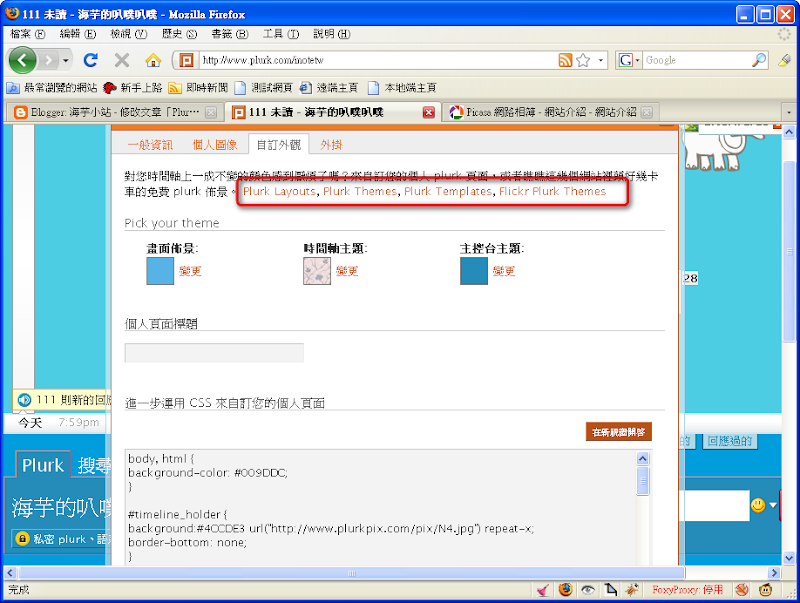Click the URL address field
Screen dimensions: 800x603
(x=377, y=60)
